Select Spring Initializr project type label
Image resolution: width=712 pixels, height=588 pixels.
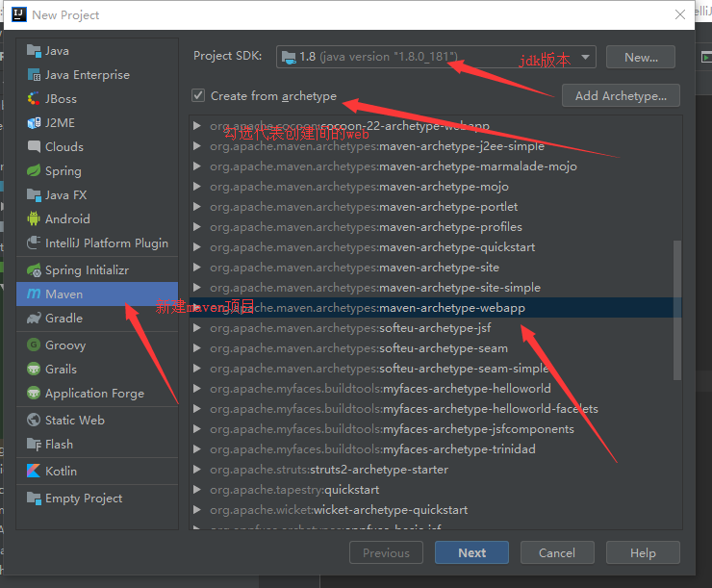pyautogui.click(x=88, y=270)
